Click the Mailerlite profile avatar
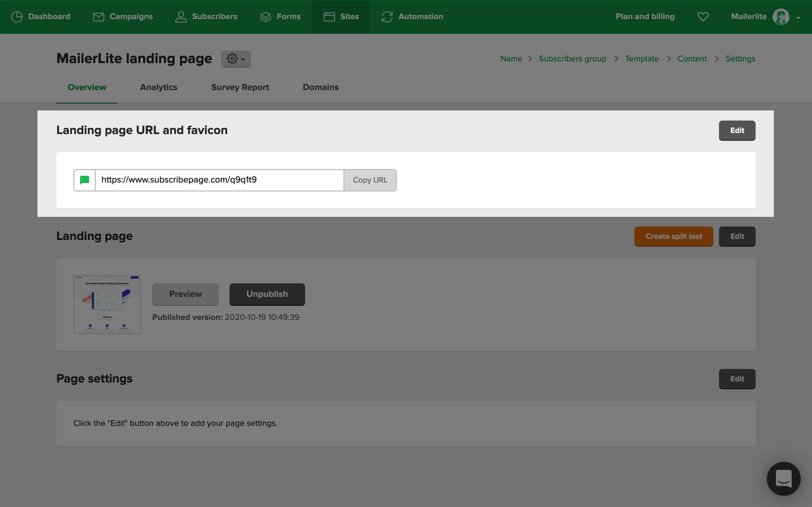 point(781,17)
